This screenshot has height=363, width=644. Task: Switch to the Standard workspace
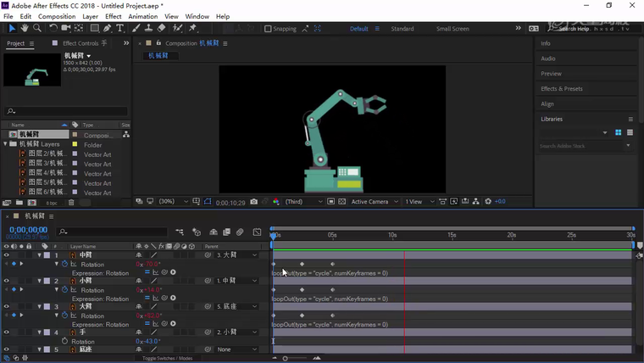402,29
